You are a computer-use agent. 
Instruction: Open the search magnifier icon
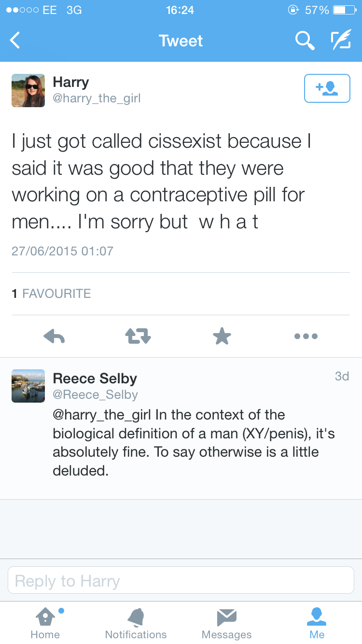tap(305, 41)
